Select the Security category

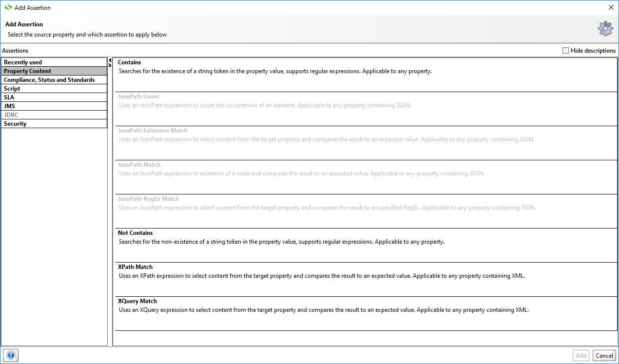coord(54,124)
